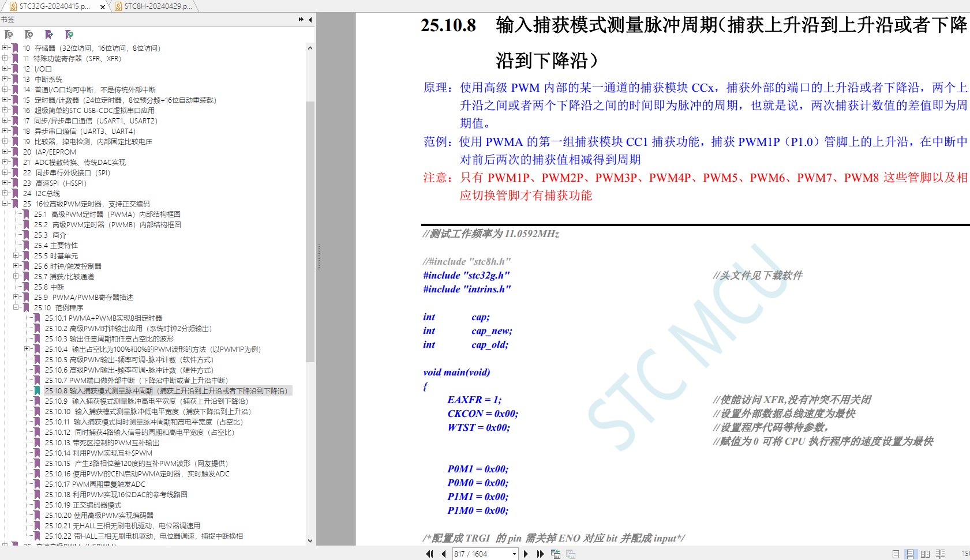Click the greyed next view icon in status bar

pyautogui.click(x=571, y=554)
